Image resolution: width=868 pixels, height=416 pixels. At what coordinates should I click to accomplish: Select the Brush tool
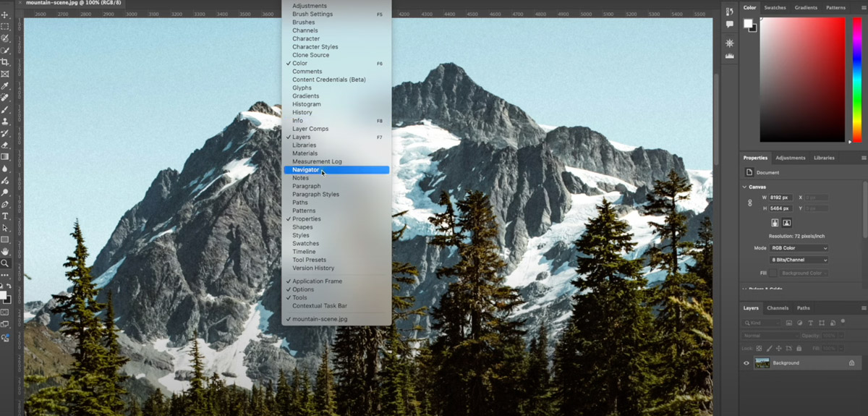click(x=5, y=110)
